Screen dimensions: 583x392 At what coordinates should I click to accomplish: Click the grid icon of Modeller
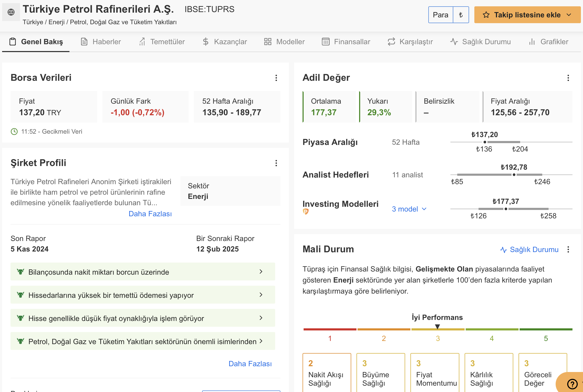pos(268,42)
